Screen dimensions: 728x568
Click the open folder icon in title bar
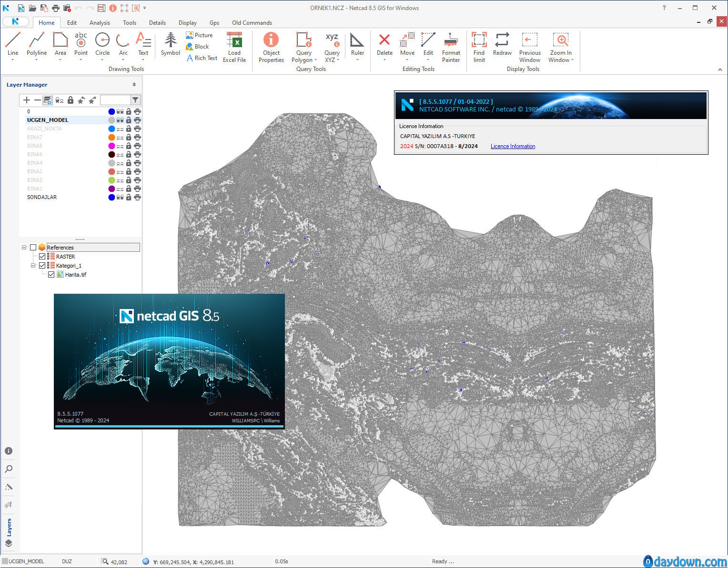coord(32,8)
